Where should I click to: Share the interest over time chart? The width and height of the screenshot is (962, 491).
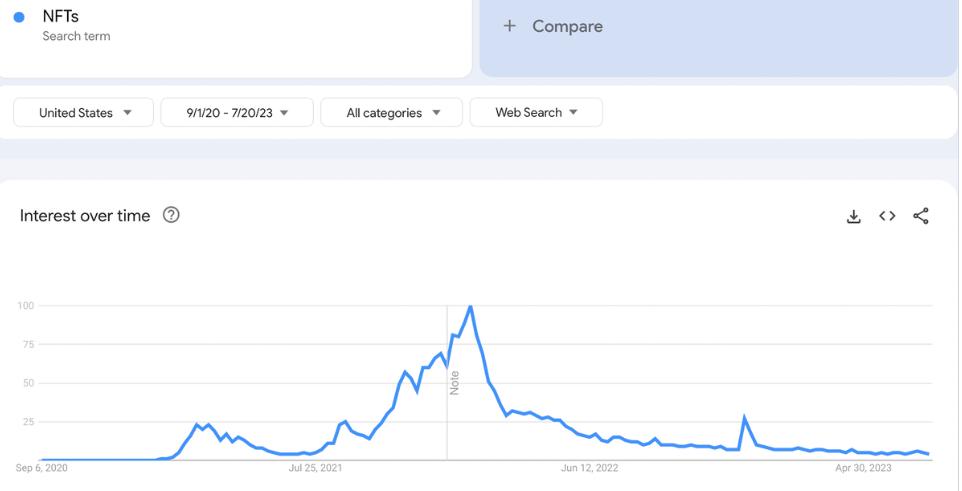921,216
